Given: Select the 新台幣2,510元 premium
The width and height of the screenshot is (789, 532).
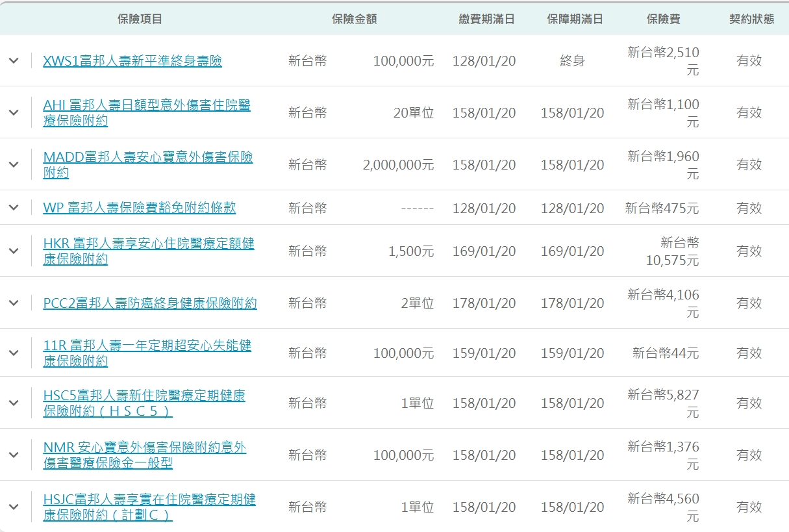Looking at the screenshot, I should tap(664, 61).
